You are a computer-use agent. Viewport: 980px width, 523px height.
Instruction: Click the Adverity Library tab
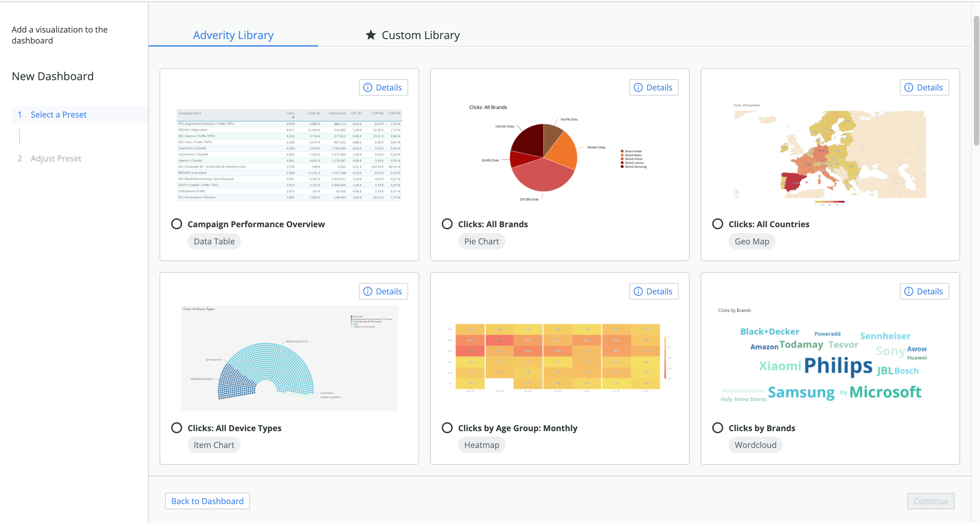pos(233,35)
